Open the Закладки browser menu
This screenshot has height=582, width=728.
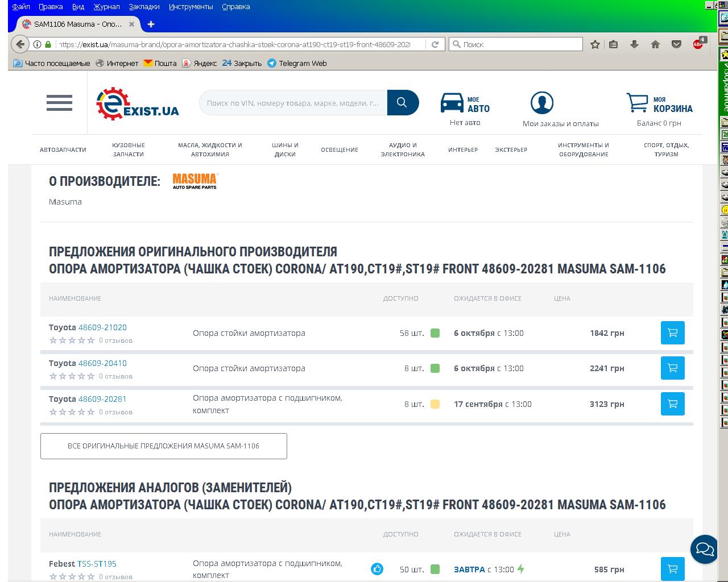pyautogui.click(x=144, y=7)
